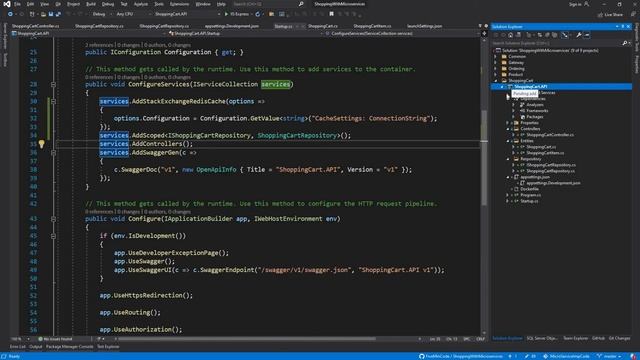The height and width of the screenshot is (360, 640).
Task: Open ConfigureServices member navigation dropdown
Action: pos(403,33)
